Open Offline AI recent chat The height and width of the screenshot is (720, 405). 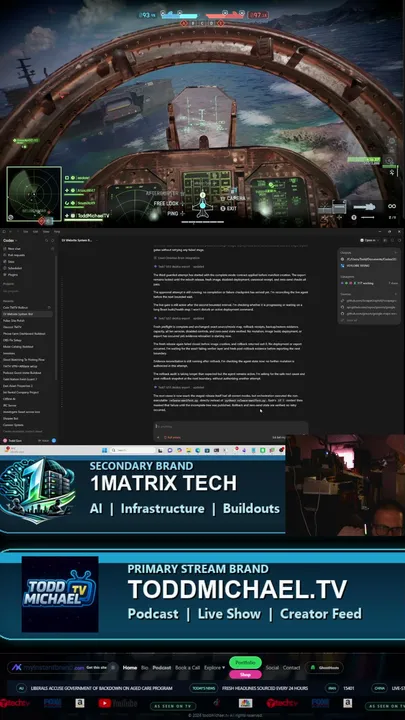click(x=10, y=399)
